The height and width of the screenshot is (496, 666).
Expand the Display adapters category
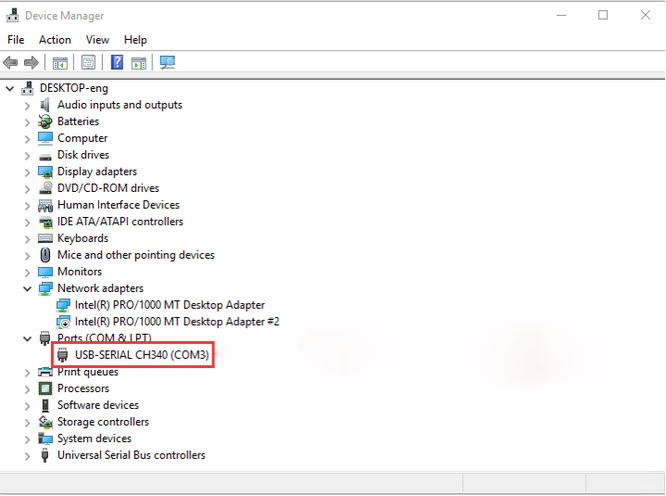(27, 172)
